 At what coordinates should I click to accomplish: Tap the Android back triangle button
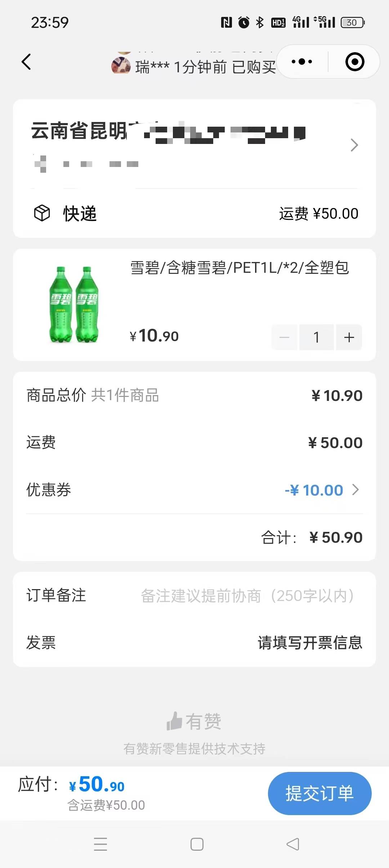[293, 844]
